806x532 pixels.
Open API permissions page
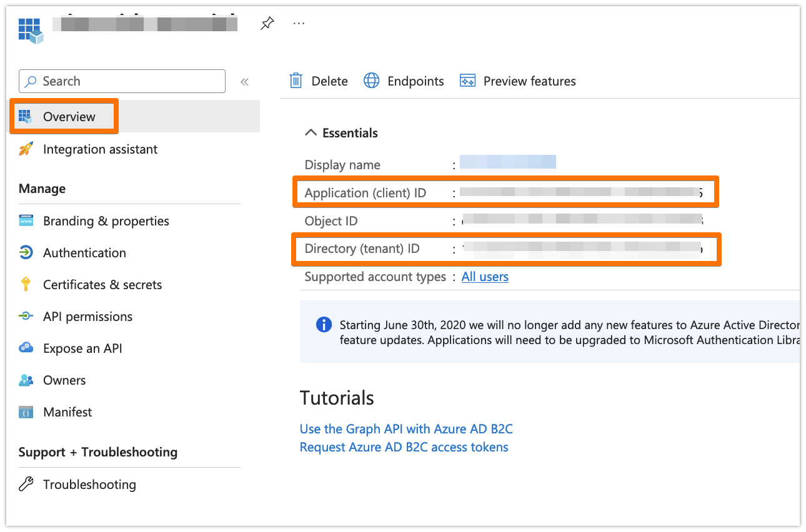coord(87,317)
